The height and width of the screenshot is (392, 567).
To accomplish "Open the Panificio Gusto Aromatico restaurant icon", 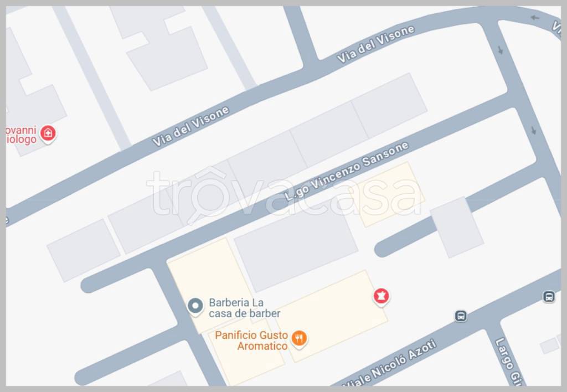I will pyautogui.click(x=300, y=339).
